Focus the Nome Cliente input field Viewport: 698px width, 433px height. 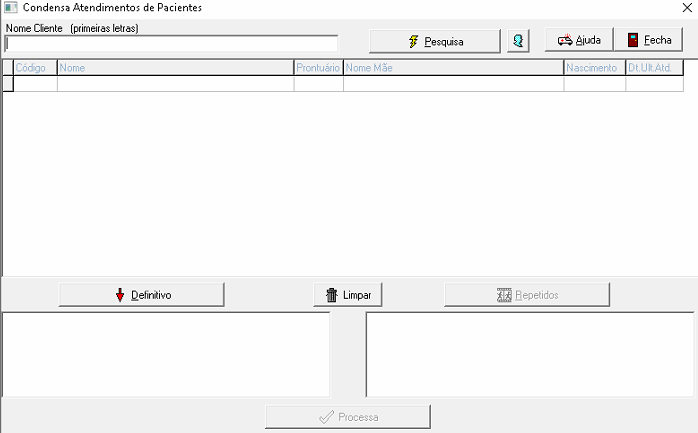(171, 44)
